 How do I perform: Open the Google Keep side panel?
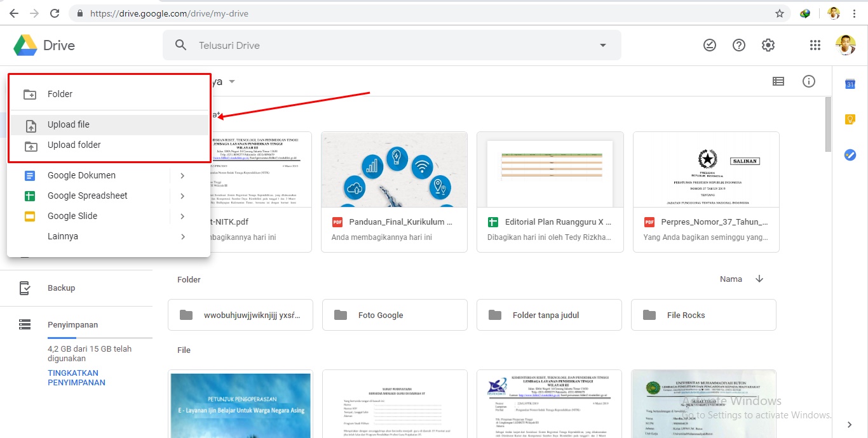click(850, 119)
